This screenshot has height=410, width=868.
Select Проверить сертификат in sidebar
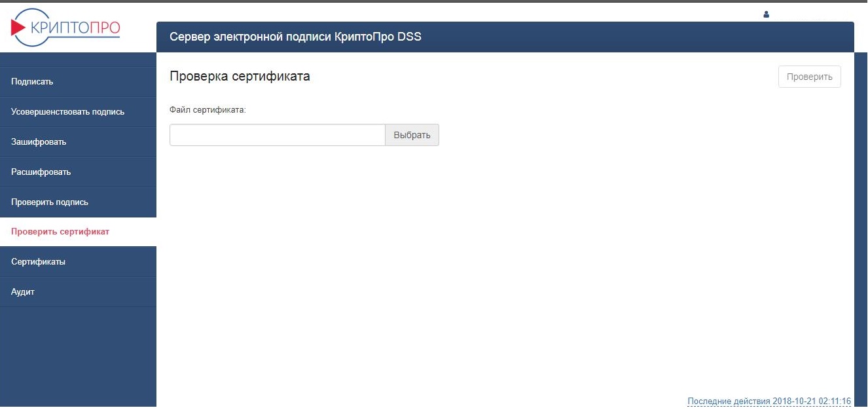point(78,232)
